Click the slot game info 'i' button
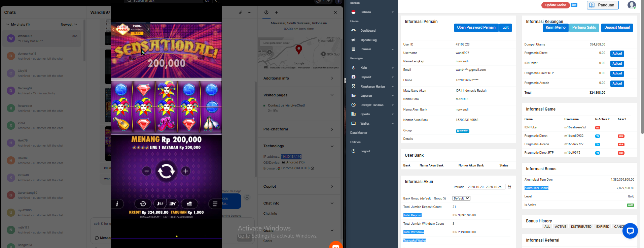The width and height of the screenshot is (644, 248). coord(117,204)
